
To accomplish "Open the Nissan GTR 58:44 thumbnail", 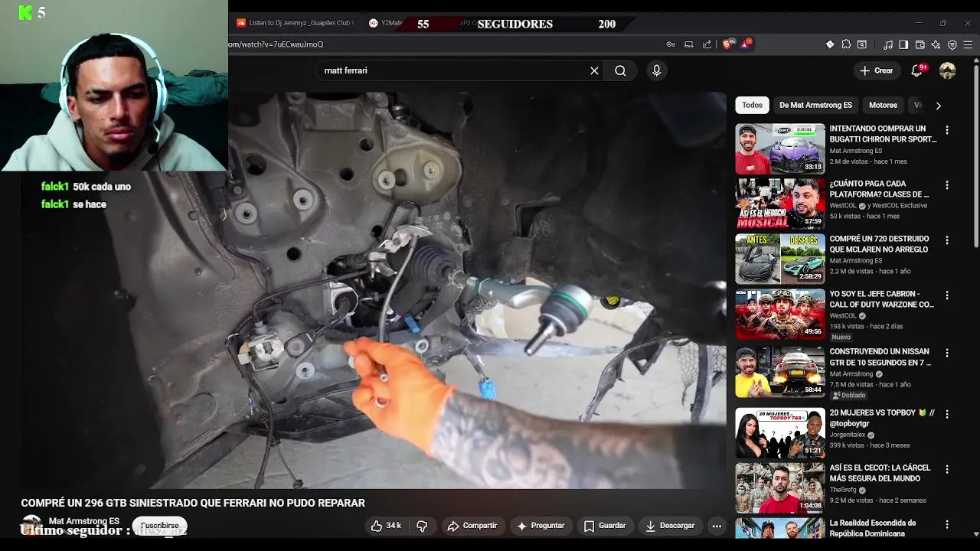I will tap(780, 373).
